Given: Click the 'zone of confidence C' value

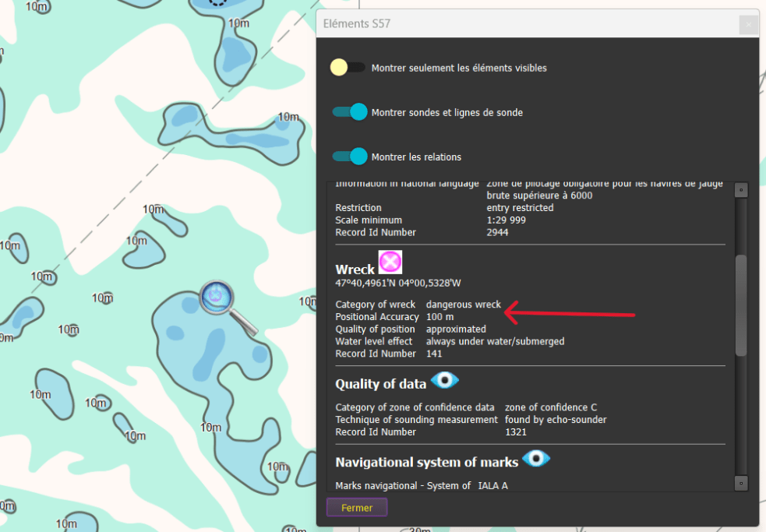Looking at the screenshot, I should pos(550,407).
